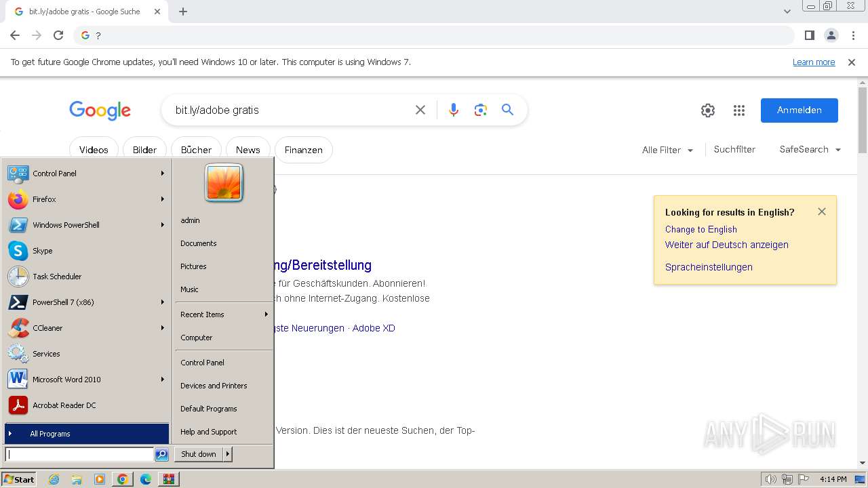The image size is (868, 488).
Task: Open Chrome side panel
Action: tap(809, 35)
